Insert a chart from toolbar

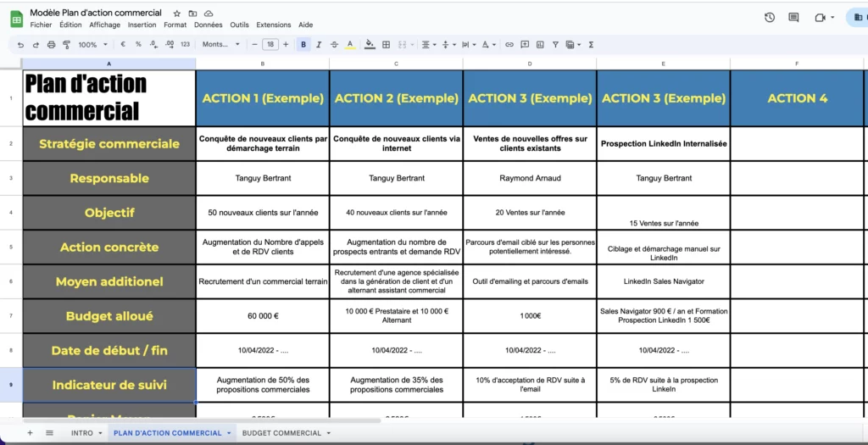540,45
